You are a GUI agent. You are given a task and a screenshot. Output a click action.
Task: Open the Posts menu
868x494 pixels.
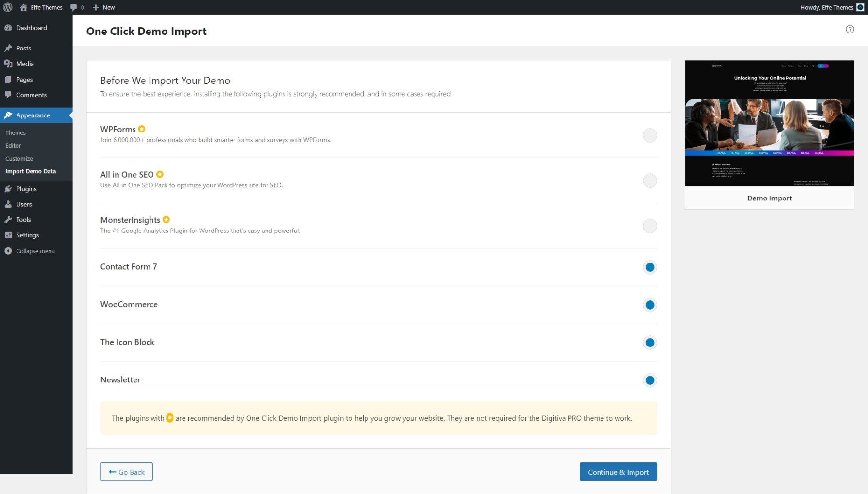36,48
